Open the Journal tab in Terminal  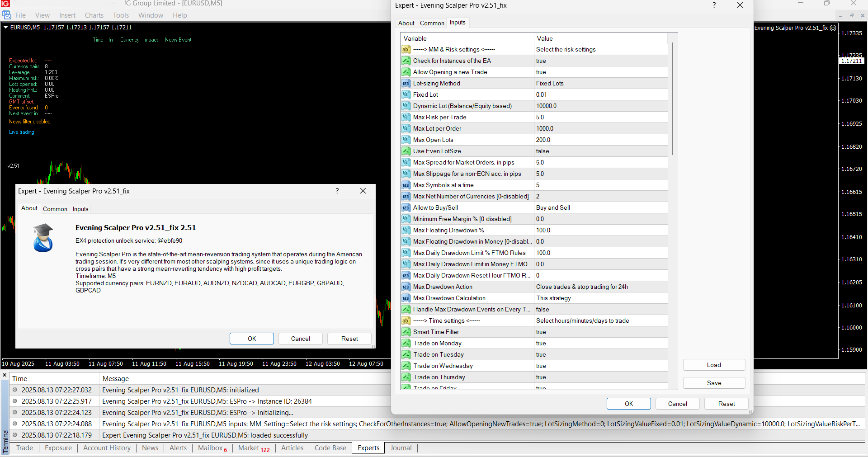(x=401, y=448)
